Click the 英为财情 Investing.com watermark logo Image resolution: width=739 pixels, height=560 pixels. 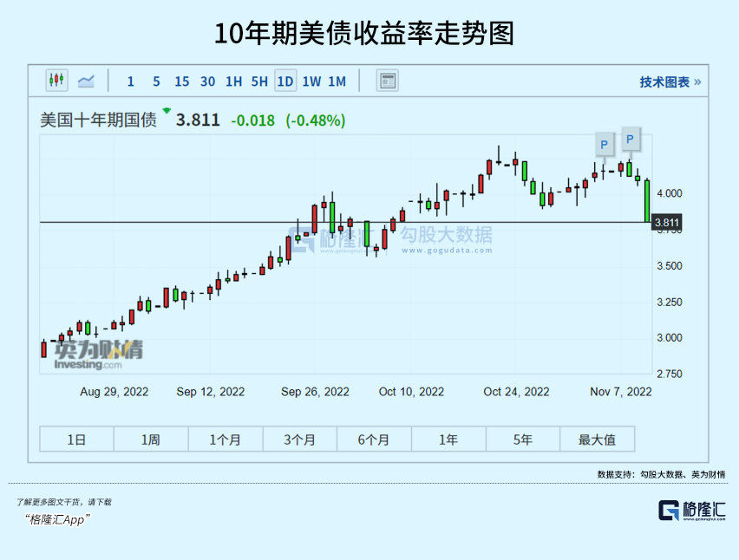click(x=98, y=355)
